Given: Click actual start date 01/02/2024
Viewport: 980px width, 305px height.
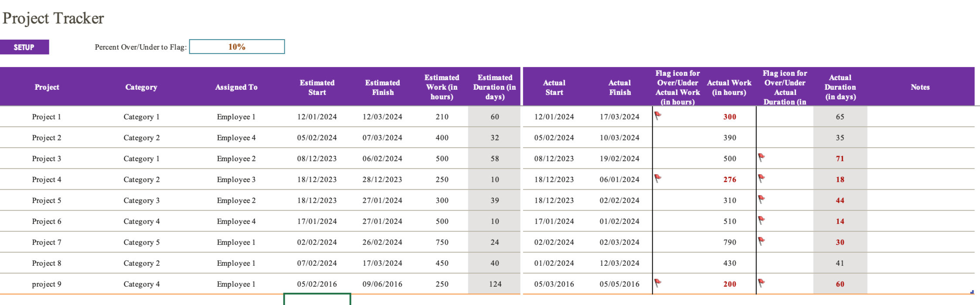Looking at the screenshot, I should tap(554, 263).
